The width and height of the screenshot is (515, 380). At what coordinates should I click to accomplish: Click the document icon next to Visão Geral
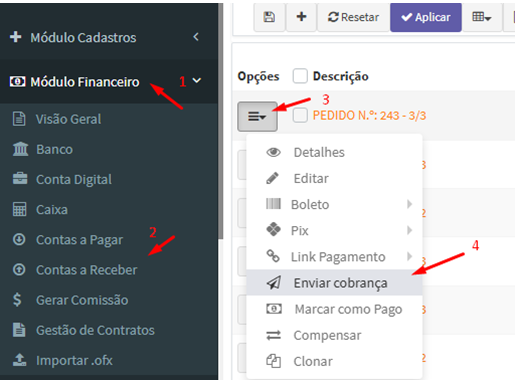click(x=19, y=119)
